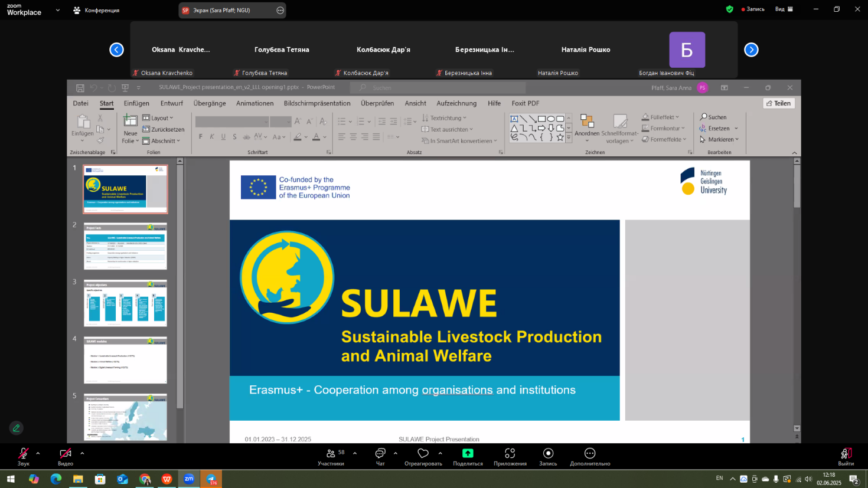Screen dimensions: 868x488
Task: Open Anordnen arrange dropdown
Action: click(587, 128)
